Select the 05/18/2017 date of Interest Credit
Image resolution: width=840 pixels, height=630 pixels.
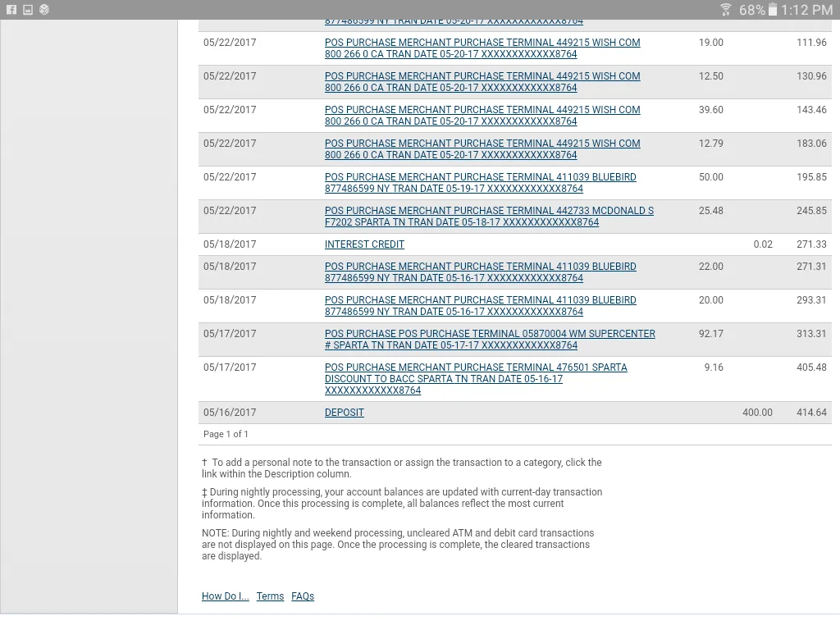(230, 244)
